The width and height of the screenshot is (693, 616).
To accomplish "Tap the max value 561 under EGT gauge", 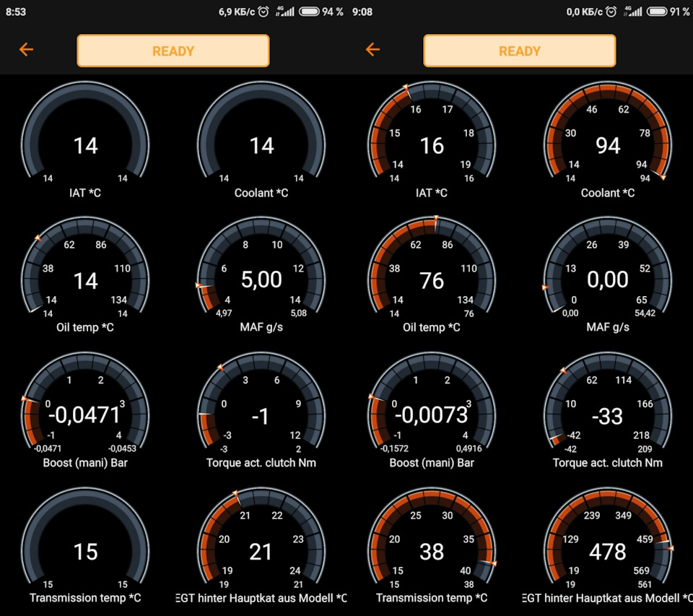I will click(x=645, y=584).
